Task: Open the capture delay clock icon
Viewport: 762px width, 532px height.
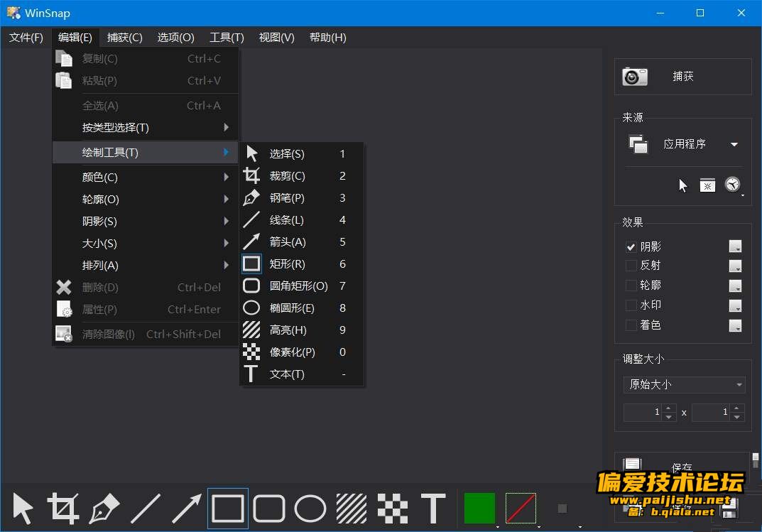Action: point(732,185)
